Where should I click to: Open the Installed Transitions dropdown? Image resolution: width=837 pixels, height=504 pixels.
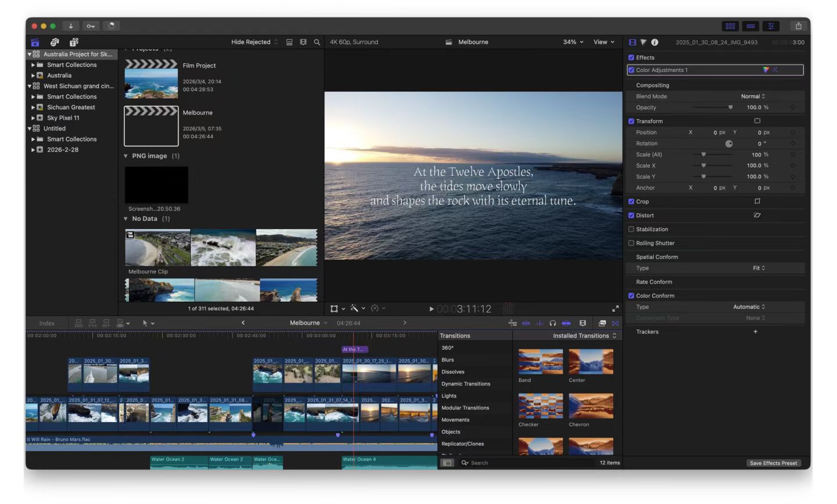click(584, 335)
